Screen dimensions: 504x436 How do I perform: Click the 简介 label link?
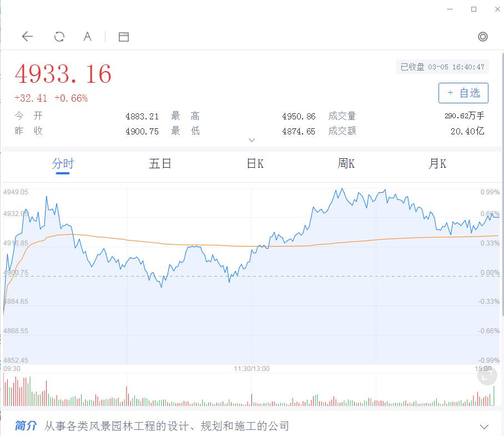point(26,425)
